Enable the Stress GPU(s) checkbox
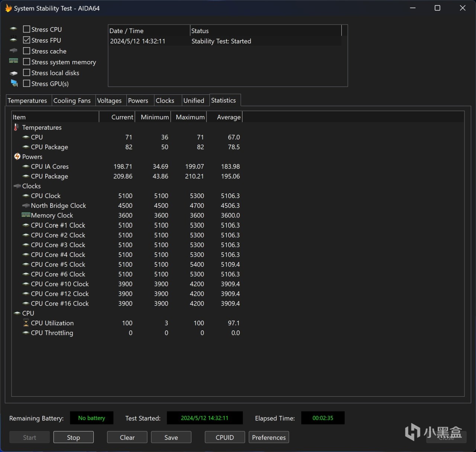 [26, 83]
